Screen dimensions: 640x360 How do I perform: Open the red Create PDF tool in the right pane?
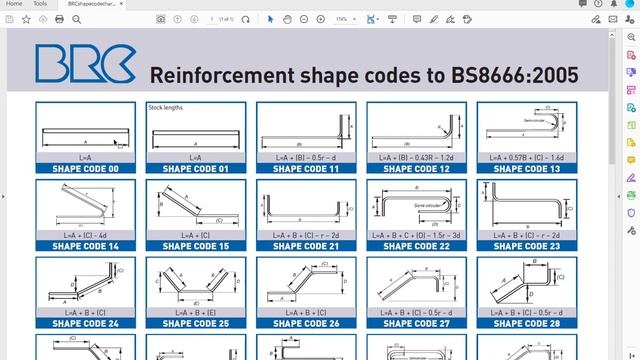(631, 55)
